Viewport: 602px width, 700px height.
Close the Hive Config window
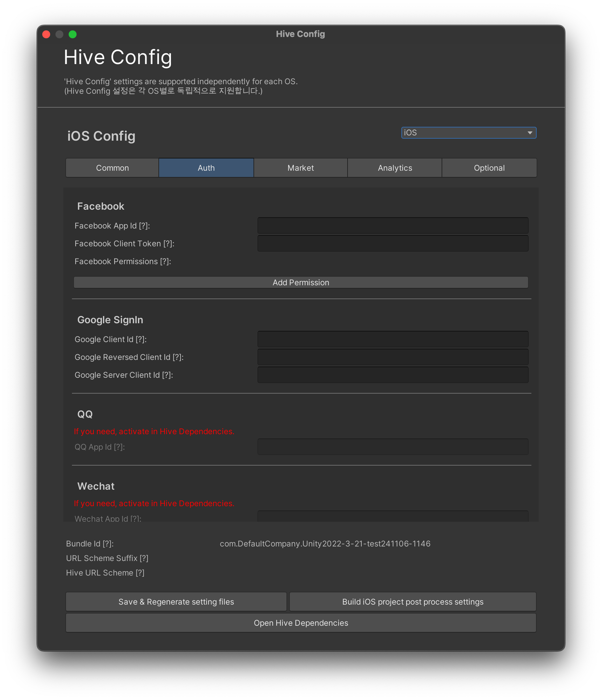tap(46, 34)
